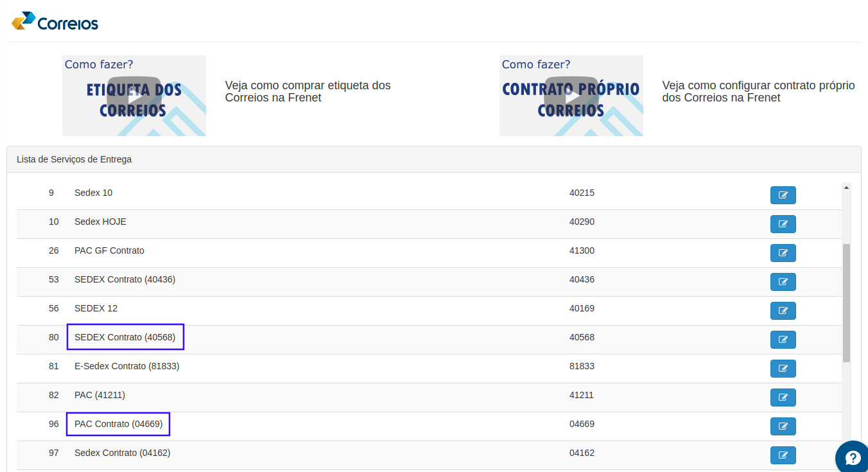Image resolution: width=868 pixels, height=472 pixels.
Task: Click code 04669 in the code column
Action: coord(582,424)
